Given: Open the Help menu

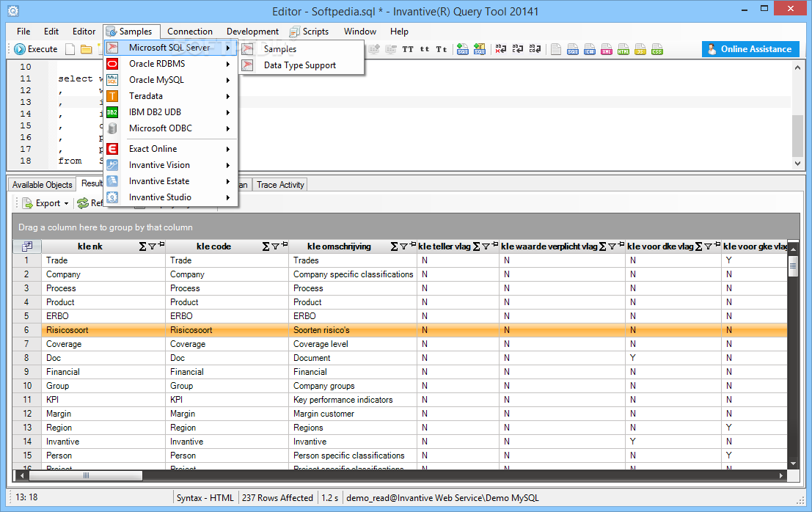Looking at the screenshot, I should tap(399, 32).
